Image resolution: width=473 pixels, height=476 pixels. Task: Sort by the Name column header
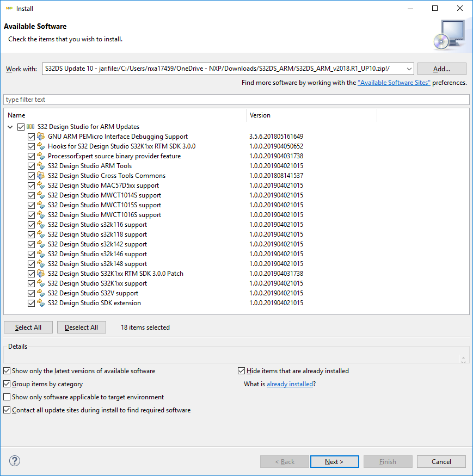click(x=125, y=115)
